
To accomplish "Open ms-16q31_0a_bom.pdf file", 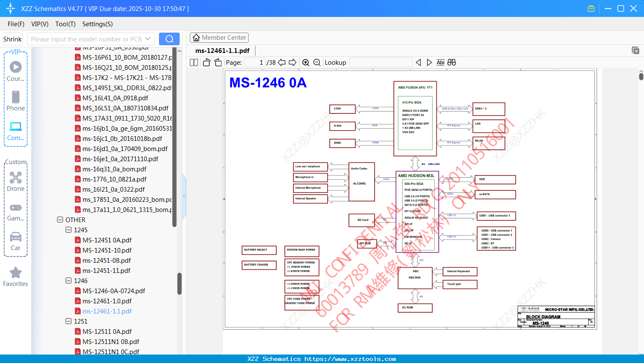I will (x=115, y=169).
